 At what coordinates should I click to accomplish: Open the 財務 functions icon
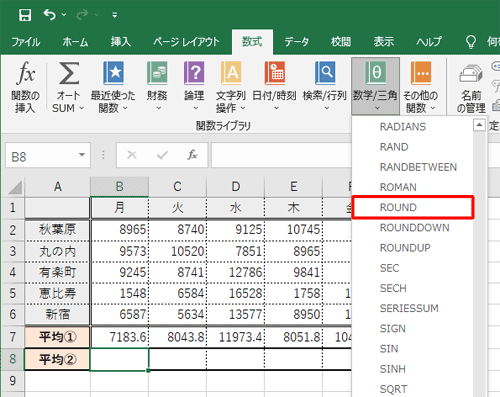(x=157, y=73)
